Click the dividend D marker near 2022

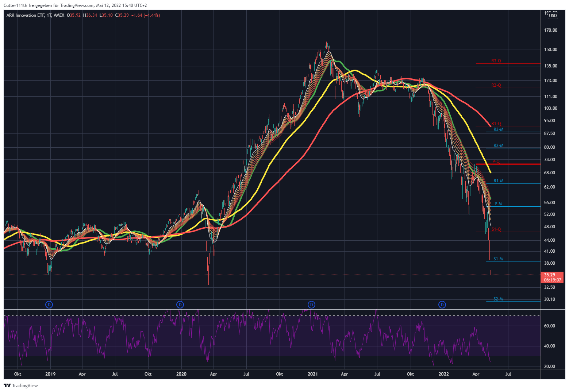tap(442, 304)
